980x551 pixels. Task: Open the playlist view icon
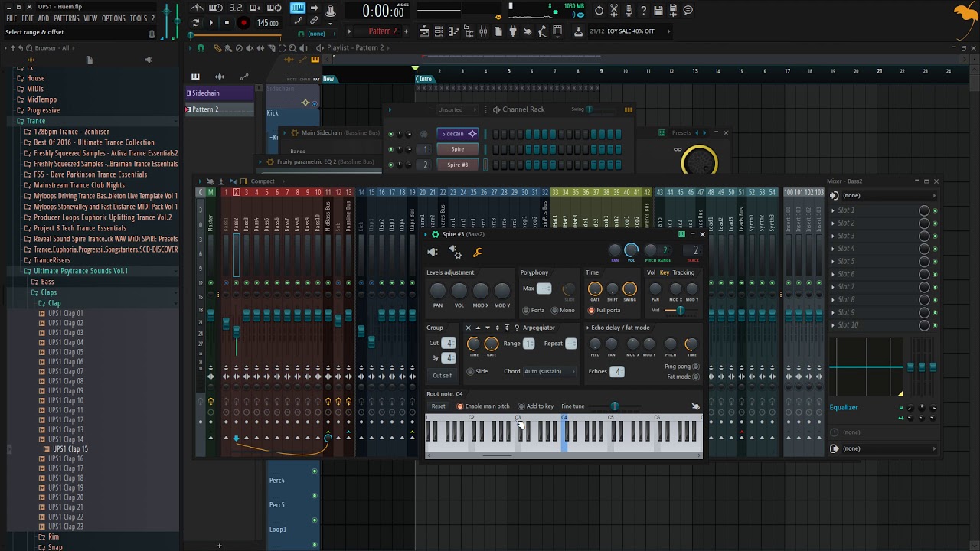[x=424, y=31]
